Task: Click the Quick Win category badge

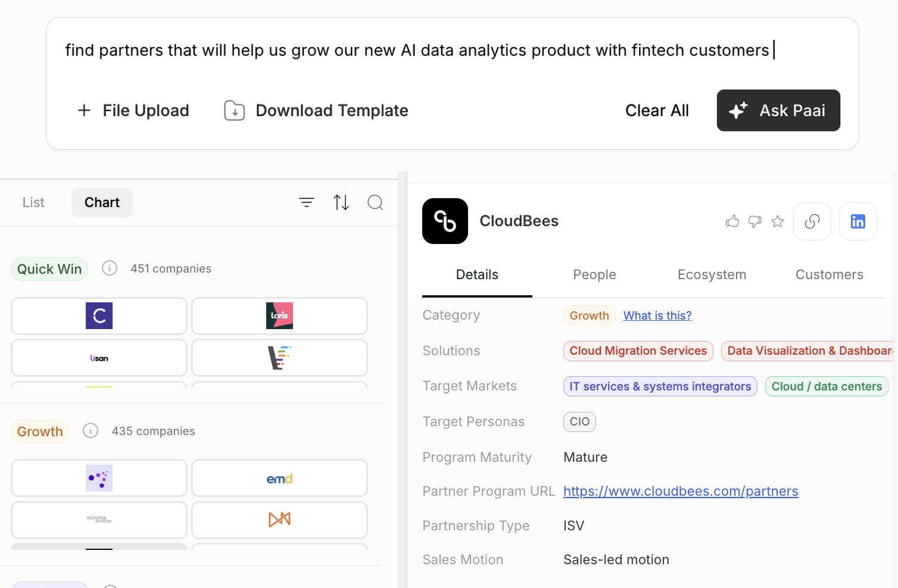Action: click(49, 269)
